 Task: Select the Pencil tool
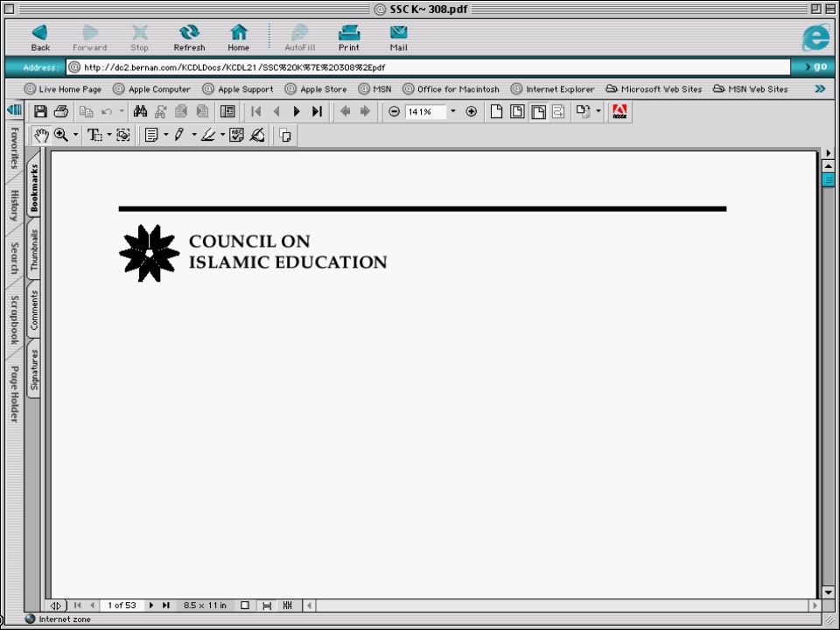click(x=179, y=135)
